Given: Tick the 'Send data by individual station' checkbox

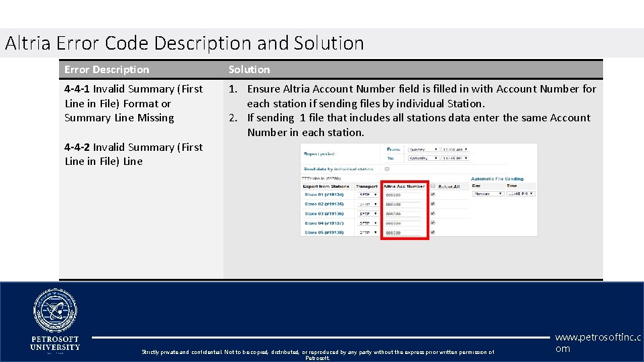Looking at the screenshot, I should (387, 169).
